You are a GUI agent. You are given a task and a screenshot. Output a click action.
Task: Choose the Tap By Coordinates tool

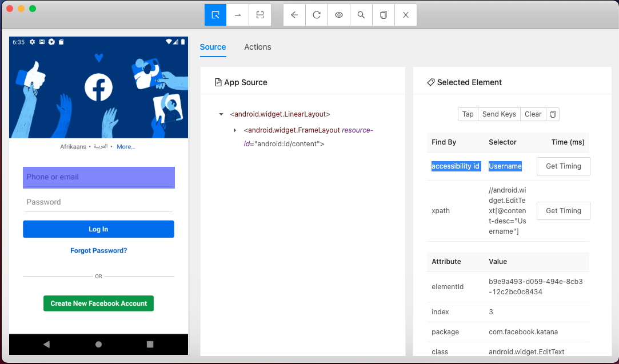pos(259,15)
